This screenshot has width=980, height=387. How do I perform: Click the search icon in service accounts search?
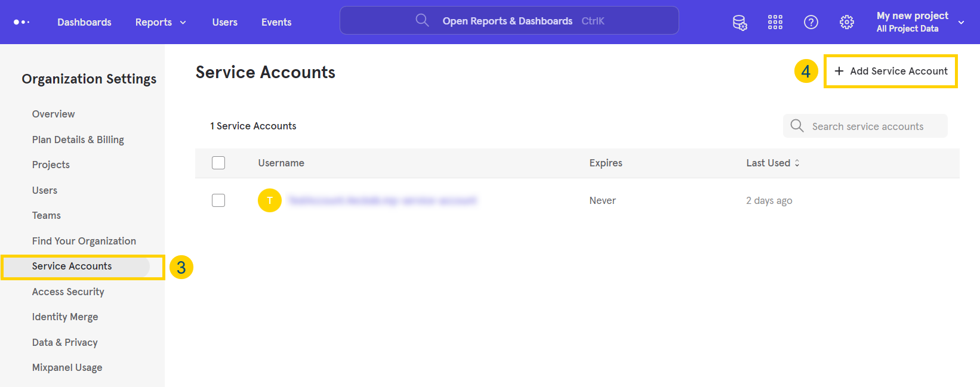click(x=797, y=126)
